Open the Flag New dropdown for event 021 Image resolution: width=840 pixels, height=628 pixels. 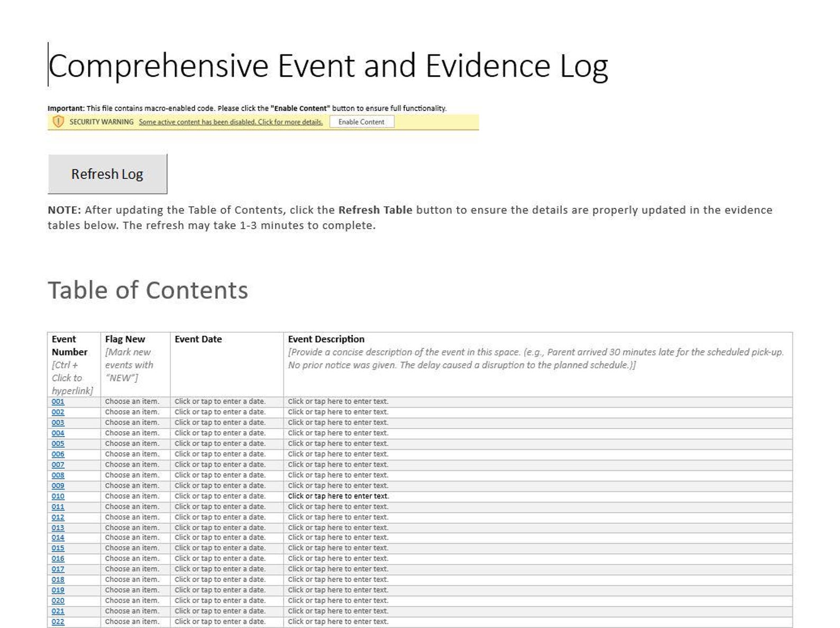coord(132,611)
